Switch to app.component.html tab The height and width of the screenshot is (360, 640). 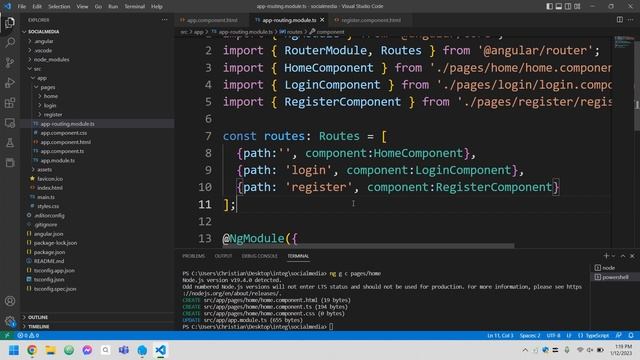[211, 20]
